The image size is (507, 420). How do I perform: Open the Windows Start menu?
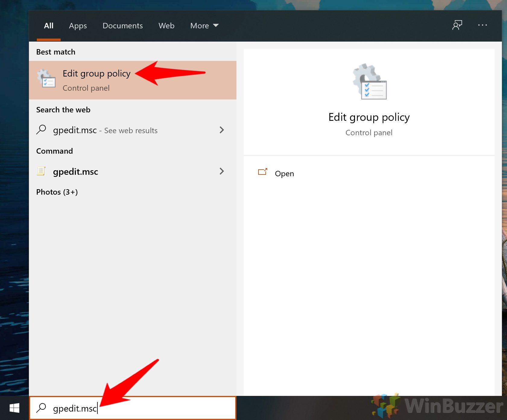(x=14, y=408)
